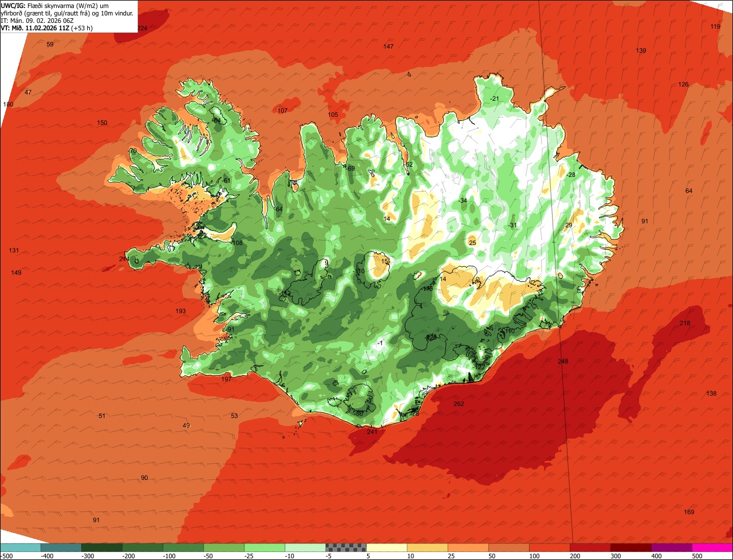Click the value -1 in the southern interior

[380, 342]
